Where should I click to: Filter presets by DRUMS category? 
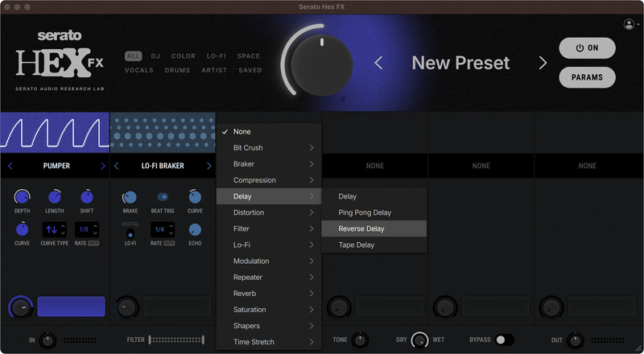coord(177,70)
